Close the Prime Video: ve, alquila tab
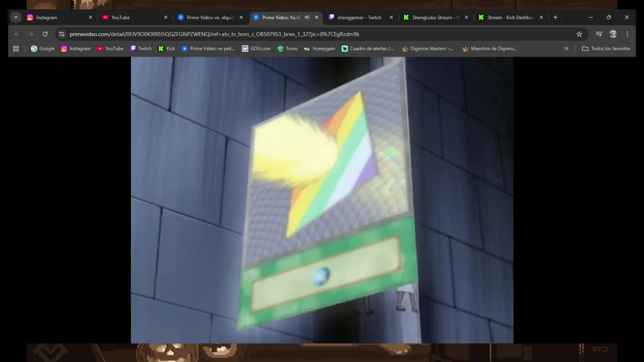The height and width of the screenshot is (362, 644). tap(241, 17)
